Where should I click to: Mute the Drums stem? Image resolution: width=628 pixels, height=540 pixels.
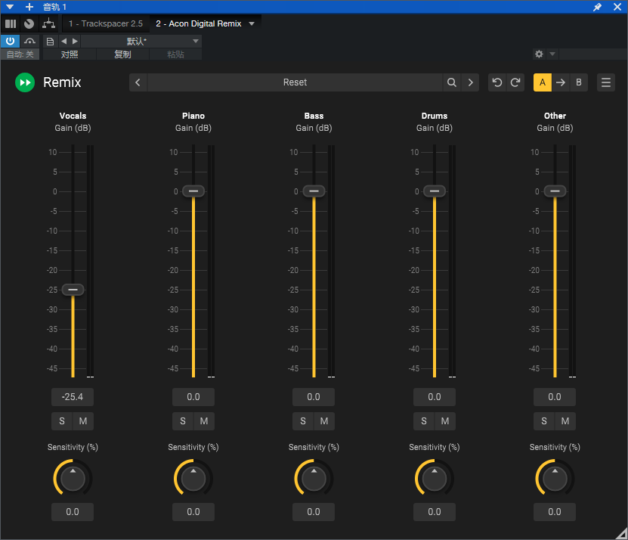[x=444, y=421]
